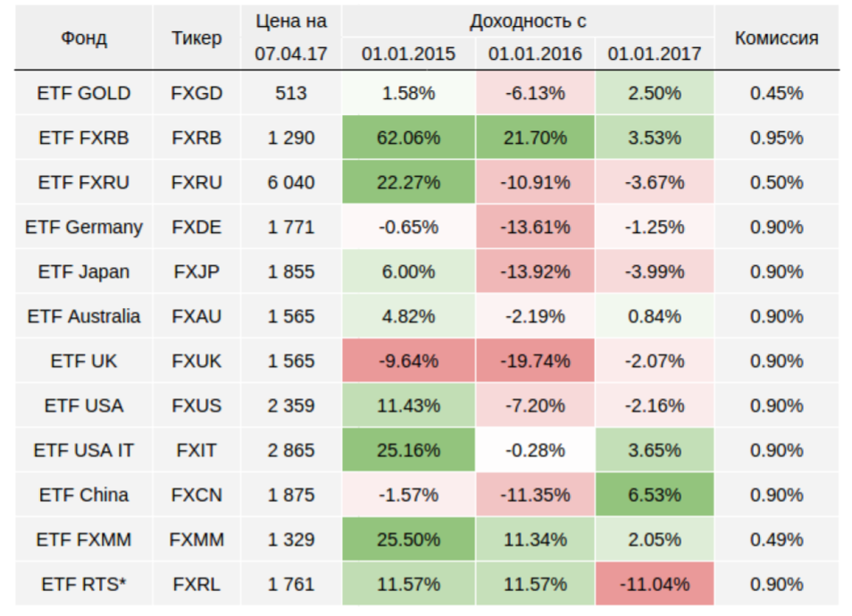Click the ETF USA IT fund name
The width and height of the screenshot is (852, 616).
[84, 450]
